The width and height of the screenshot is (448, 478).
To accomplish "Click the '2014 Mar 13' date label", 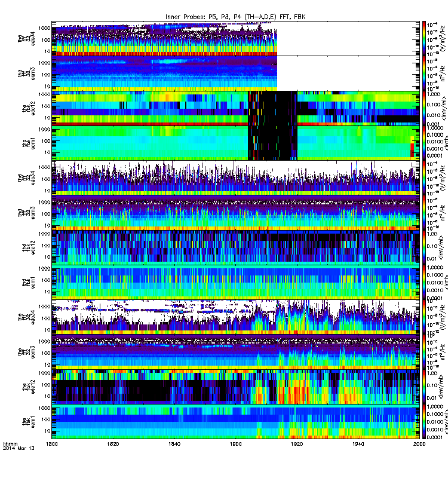I will coord(19,449).
